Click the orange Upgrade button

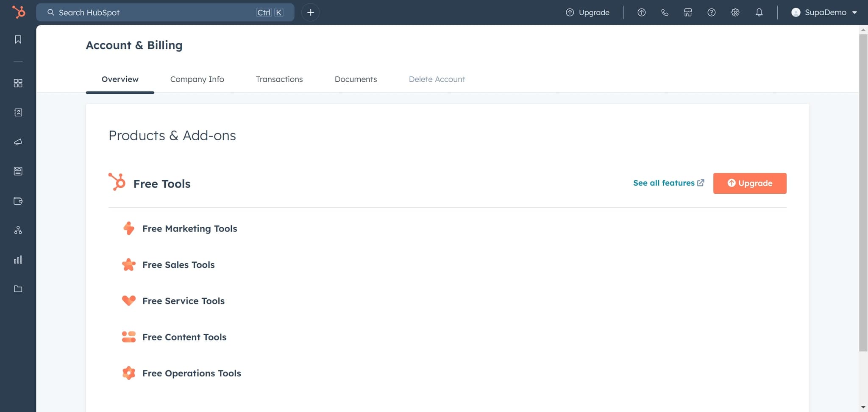click(749, 183)
